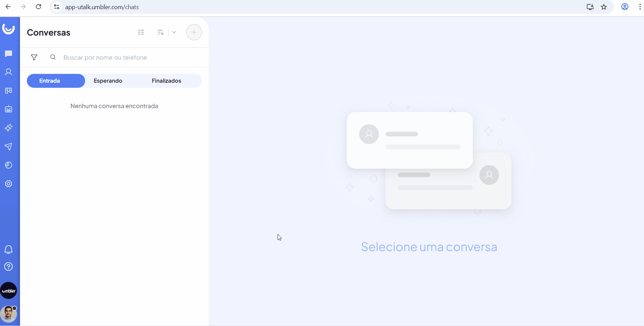This screenshot has width=644, height=326.
Task: Enable multi-select mode with checklist icon
Action: point(141,32)
